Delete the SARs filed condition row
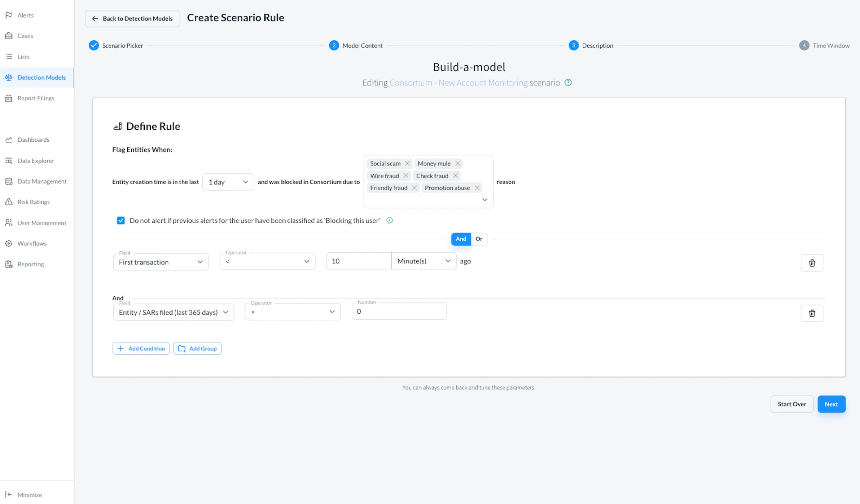Image resolution: width=860 pixels, height=504 pixels. 812,313
